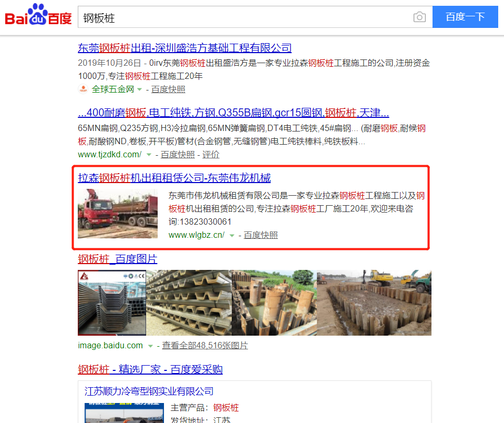The image size is (504, 423).
Task: Expand dropdown arrow next to www.wlgbz.cn
Action: pyautogui.click(x=232, y=235)
